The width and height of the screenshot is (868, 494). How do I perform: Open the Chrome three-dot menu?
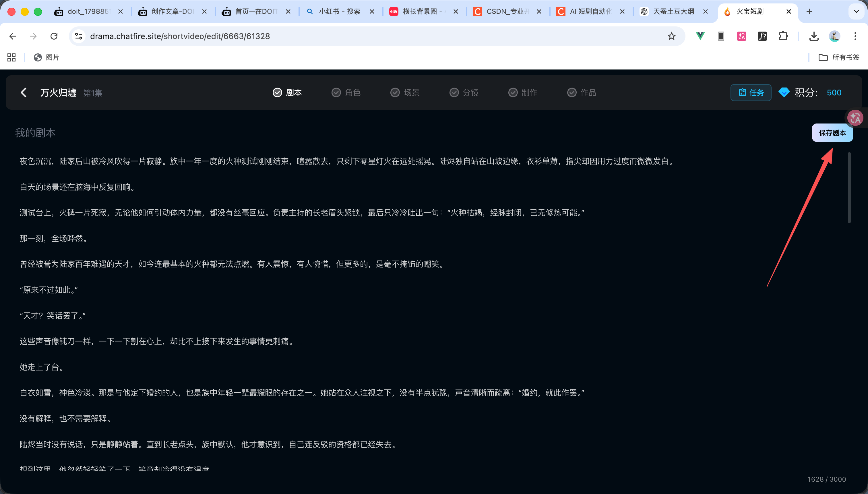pyautogui.click(x=855, y=36)
